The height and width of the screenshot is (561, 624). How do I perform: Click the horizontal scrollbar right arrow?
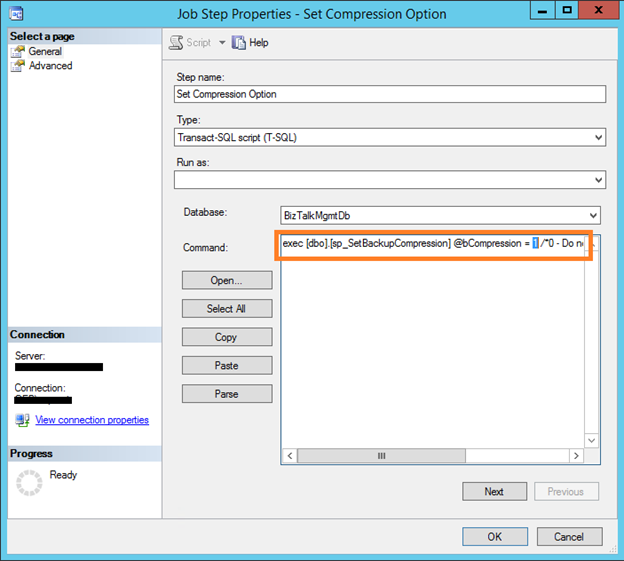[x=577, y=456]
